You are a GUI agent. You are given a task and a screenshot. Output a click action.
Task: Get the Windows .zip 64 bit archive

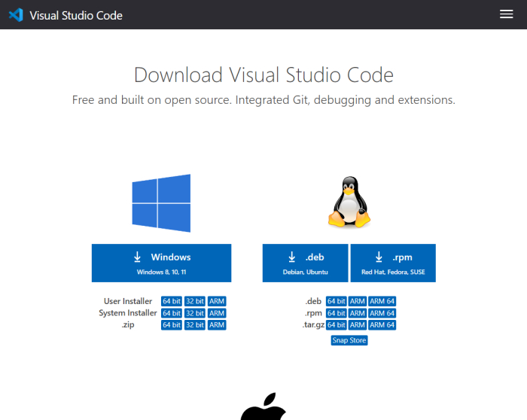click(172, 325)
